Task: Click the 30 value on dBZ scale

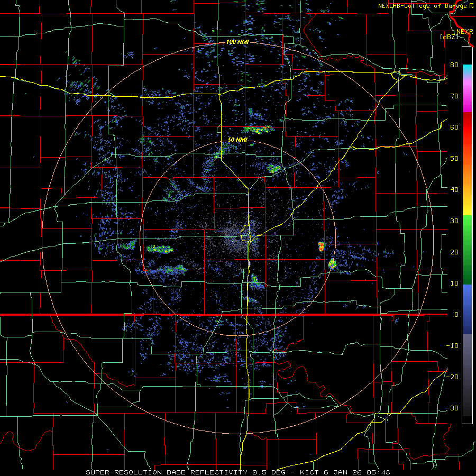Action: (454, 221)
